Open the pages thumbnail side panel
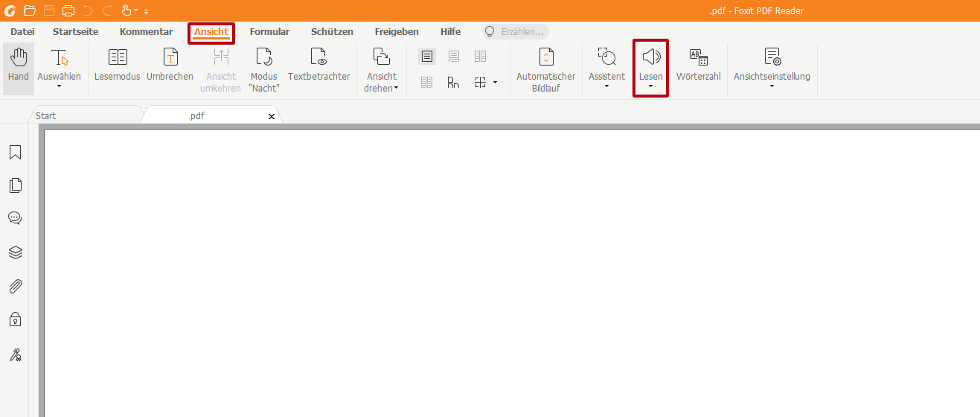 [x=15, y=185]
